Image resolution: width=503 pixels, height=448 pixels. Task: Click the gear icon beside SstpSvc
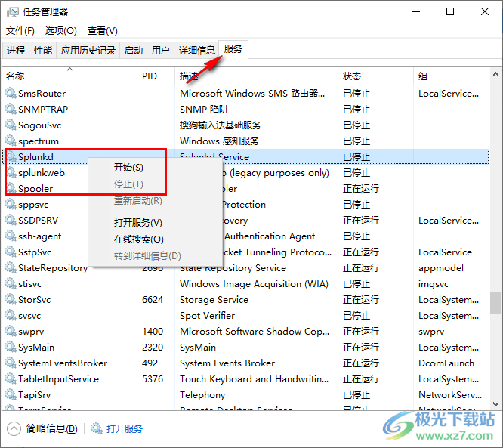[x=11, y=252]
